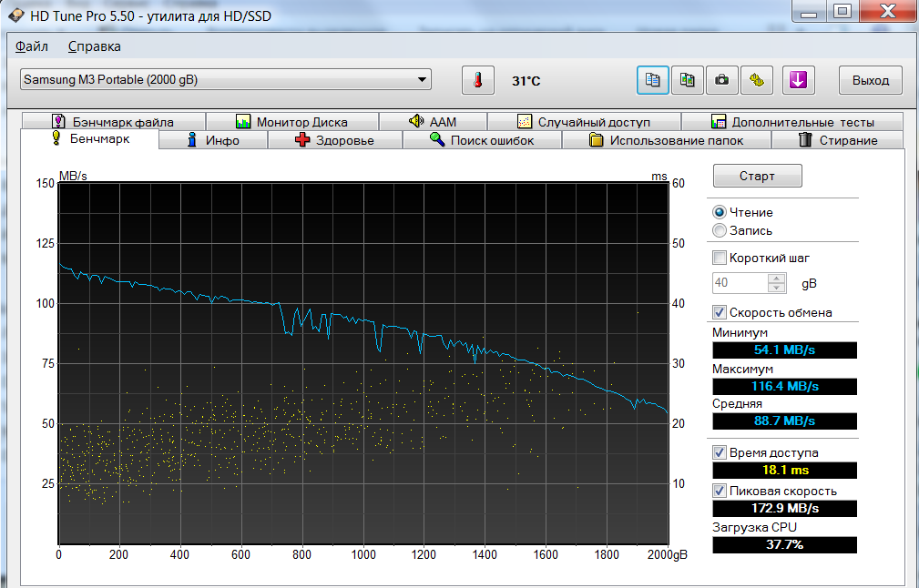
Task: Decrease short stroke value with down arrow
Action: 776,288
